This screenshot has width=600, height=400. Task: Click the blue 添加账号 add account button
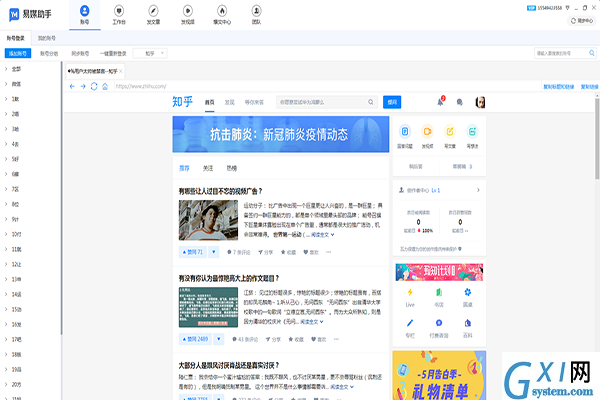[18, 53]
